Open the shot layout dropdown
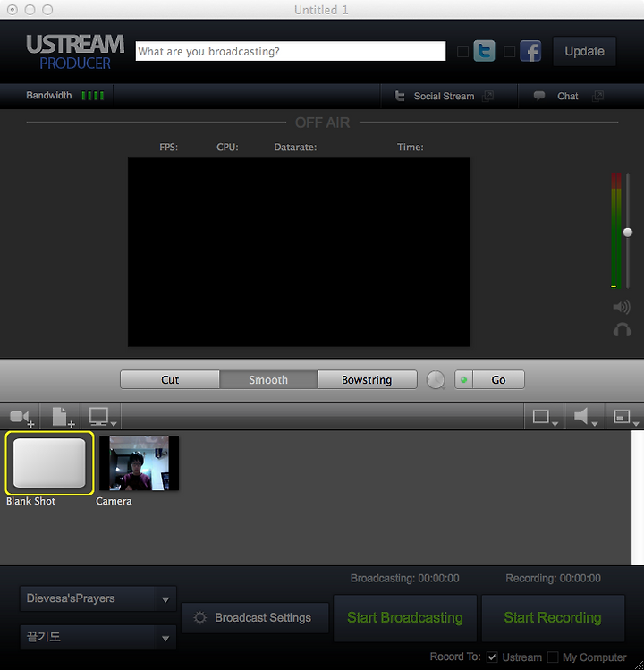 [x=545, y=417]
